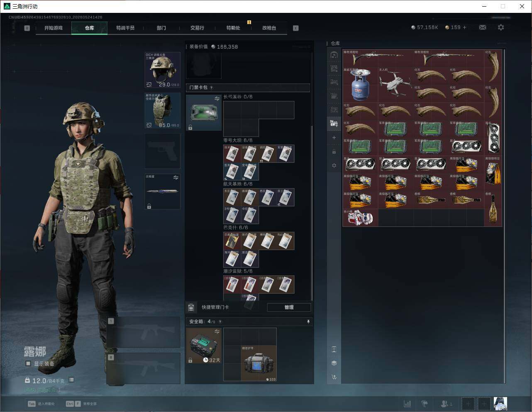This screenshot has width=532, height=412.
Task: Open the help tooltip beside 安全箱
Action: point(220,321)
